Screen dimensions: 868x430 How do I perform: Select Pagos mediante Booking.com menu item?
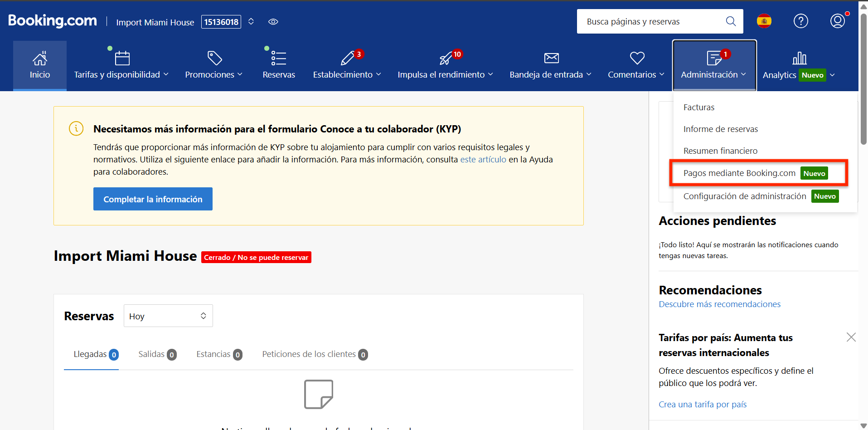[x=739, y=173]
